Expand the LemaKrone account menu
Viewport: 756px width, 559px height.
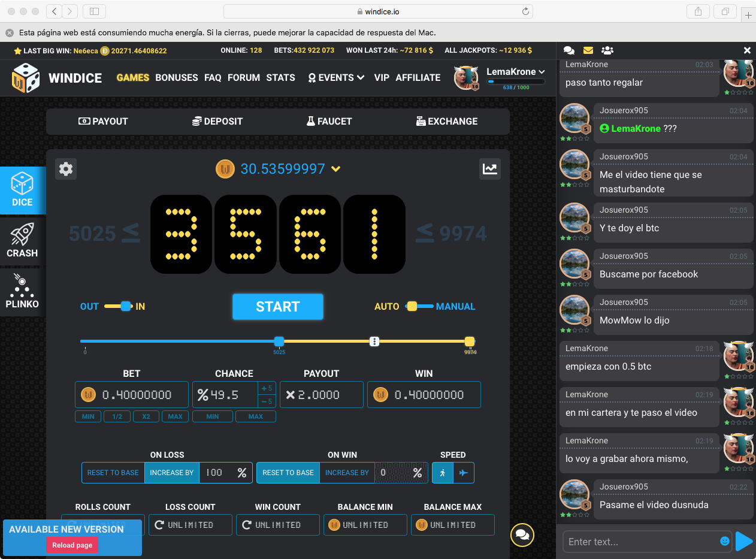515,72
